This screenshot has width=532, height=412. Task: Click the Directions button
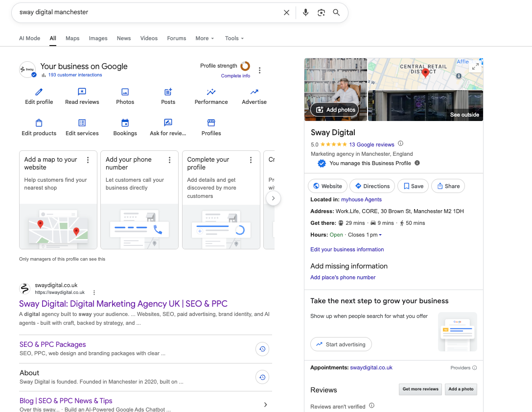(372, 186)
